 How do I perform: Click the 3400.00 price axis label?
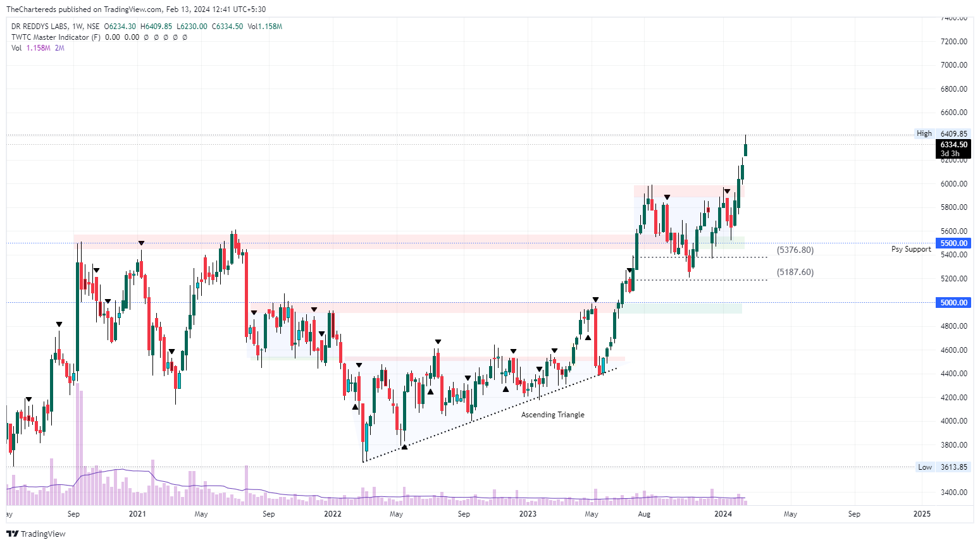[953, 493]
